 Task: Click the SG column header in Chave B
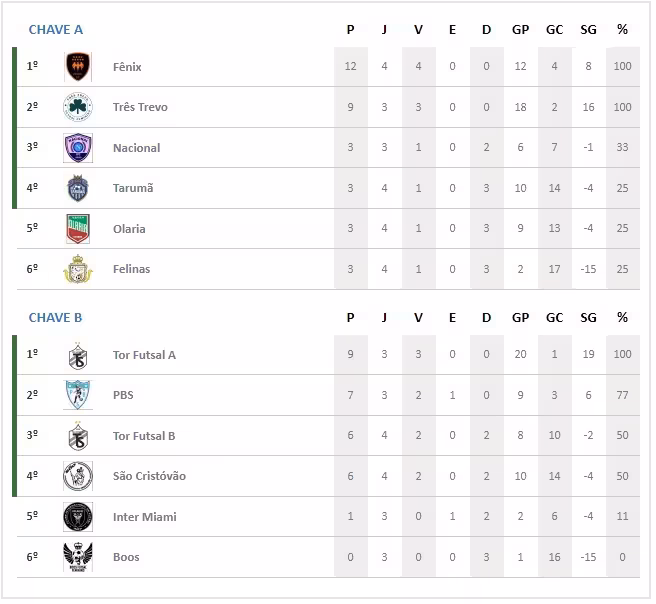coord(588,318)
